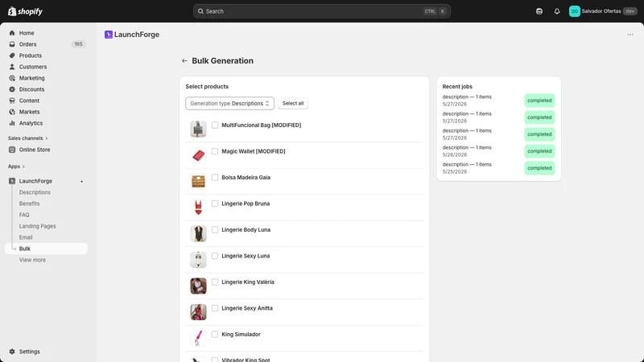Click in the Search field
Viewport: 644px width, 362px height.
click(x=321, y=11)
